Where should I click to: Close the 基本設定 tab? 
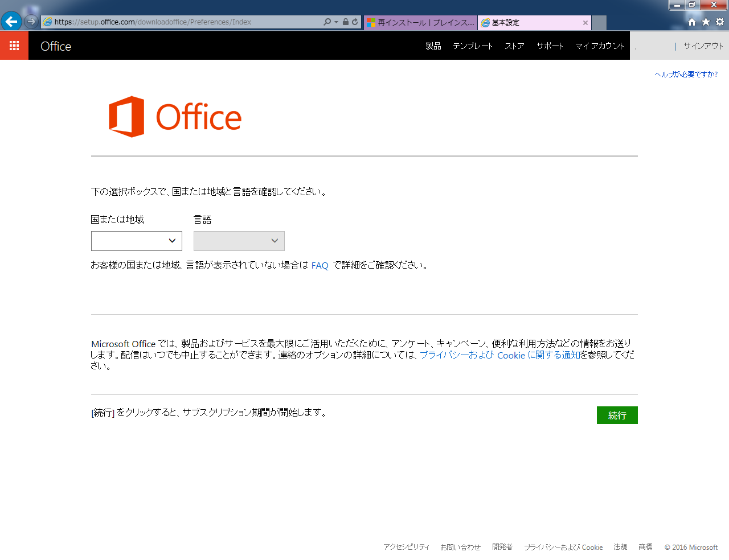pos(585,23)
